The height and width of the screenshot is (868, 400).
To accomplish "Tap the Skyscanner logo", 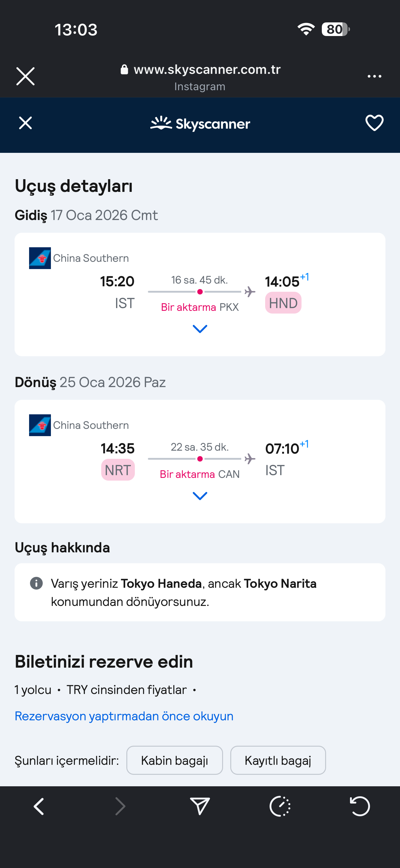I will pos(200,124).
